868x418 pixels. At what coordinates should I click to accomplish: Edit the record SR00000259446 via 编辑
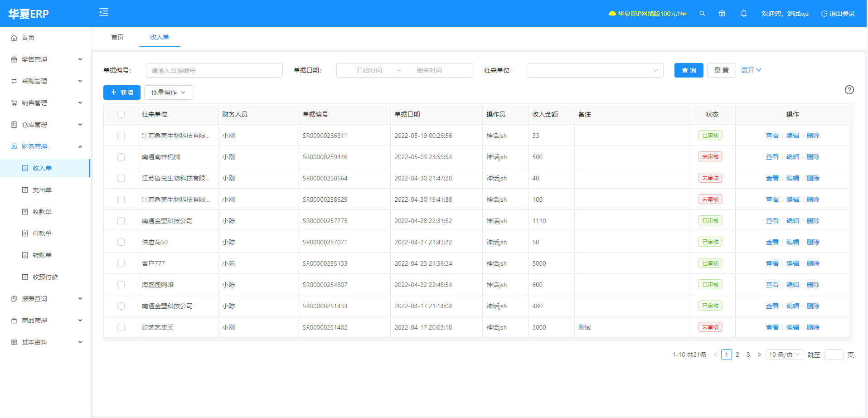coord(793,157)
